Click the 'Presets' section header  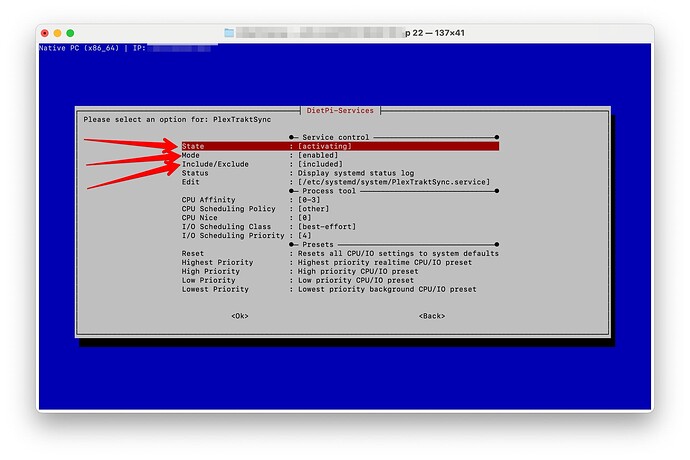(x=318, y=245)
